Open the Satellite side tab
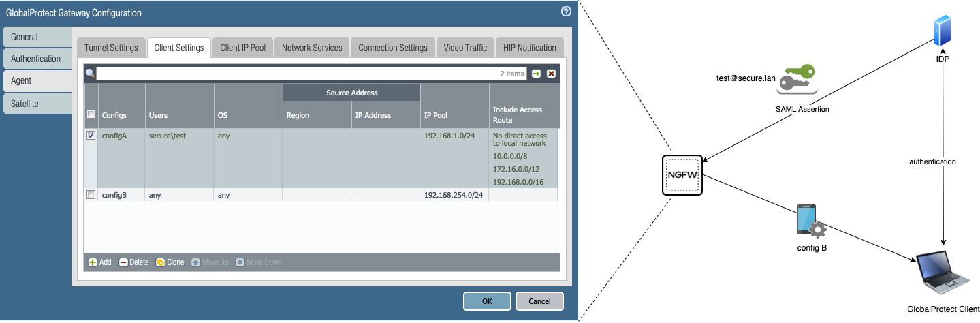 (37, 103)
